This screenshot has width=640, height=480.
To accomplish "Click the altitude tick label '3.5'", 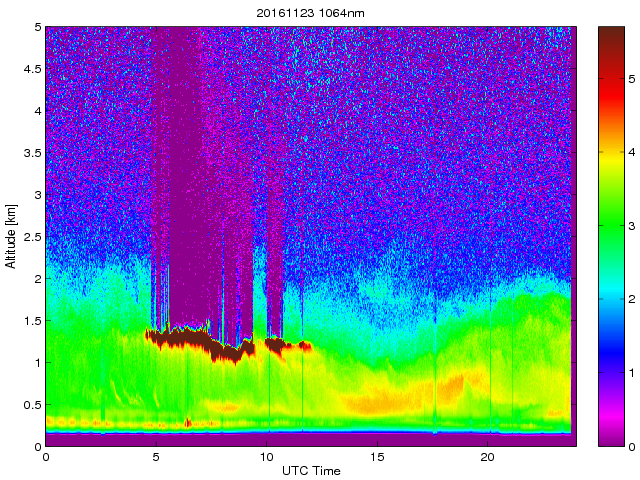I will [33, 153].
